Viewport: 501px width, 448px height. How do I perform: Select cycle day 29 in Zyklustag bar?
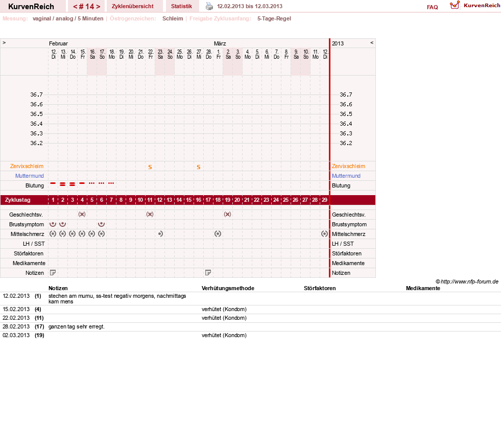[x=324, y=200]
